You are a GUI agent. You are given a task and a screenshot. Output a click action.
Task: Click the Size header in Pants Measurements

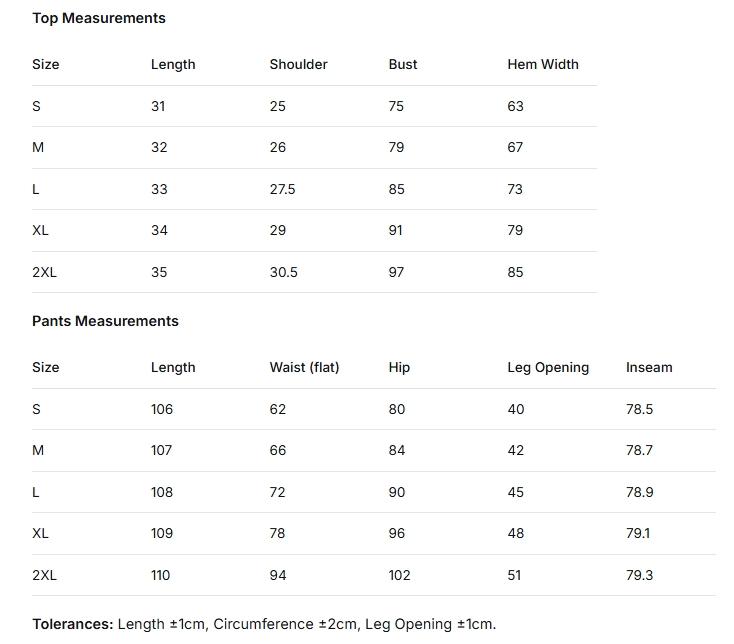click(x=46, y=367)
